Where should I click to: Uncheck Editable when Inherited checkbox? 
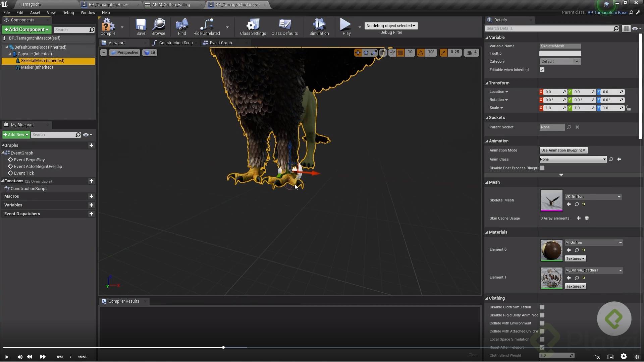(542, 70)
